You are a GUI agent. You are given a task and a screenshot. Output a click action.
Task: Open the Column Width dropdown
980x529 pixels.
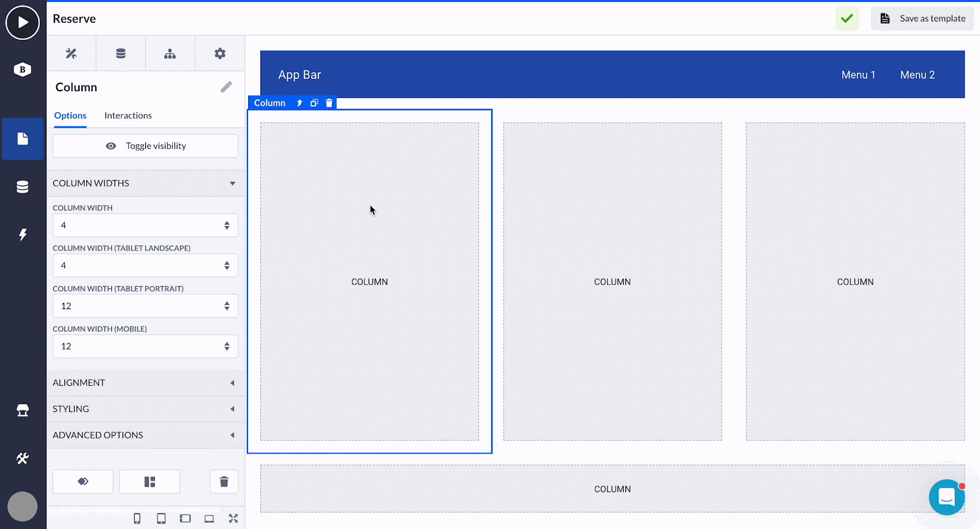145,225
